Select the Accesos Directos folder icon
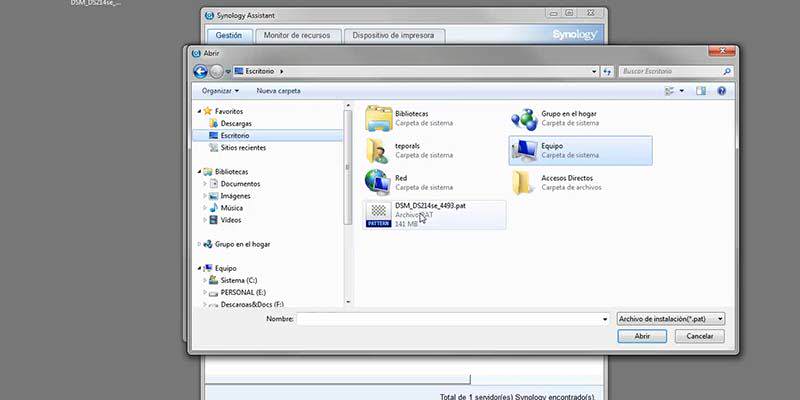 (x=523, y=183)
